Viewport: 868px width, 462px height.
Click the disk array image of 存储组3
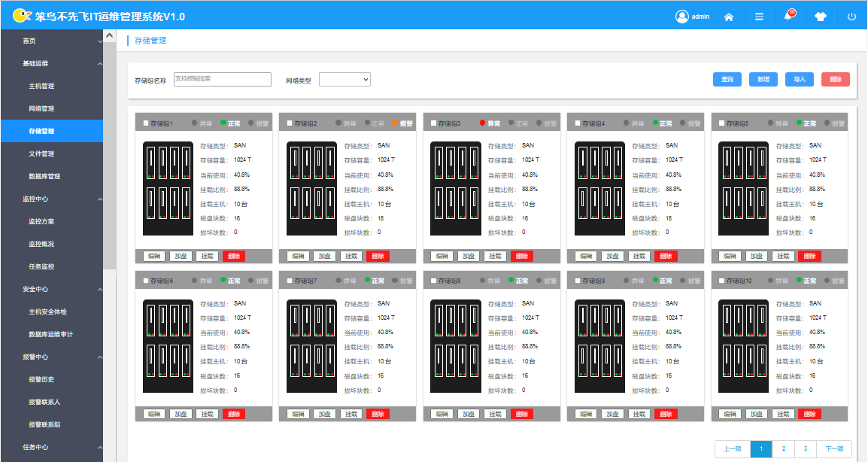click(x=456, y=188)
